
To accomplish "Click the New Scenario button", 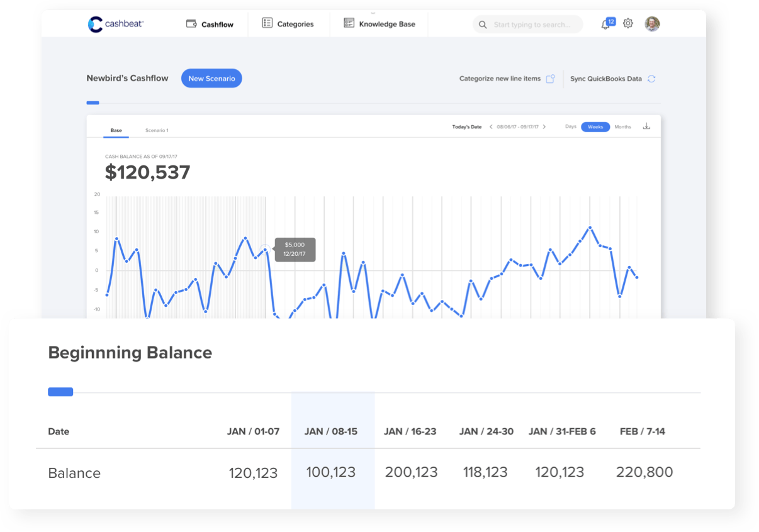I will 211,79.
